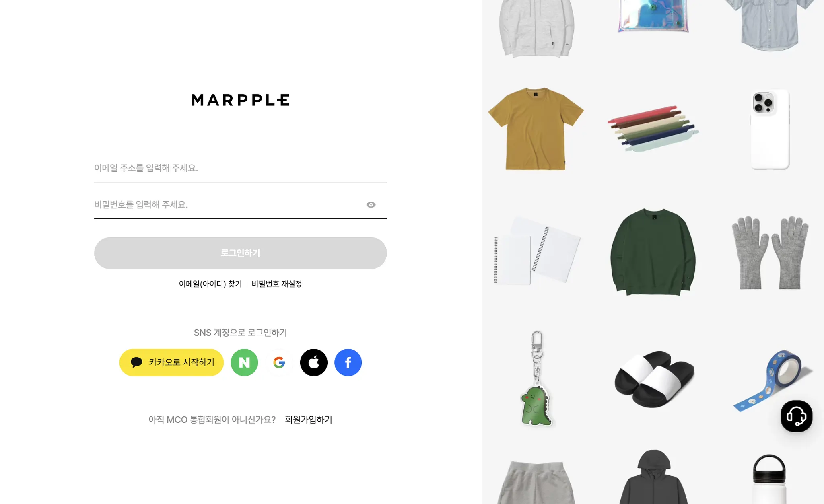Go to 회원가입하기 sign-up link
Screen dimensions: 824x504
tap(309, 420)
